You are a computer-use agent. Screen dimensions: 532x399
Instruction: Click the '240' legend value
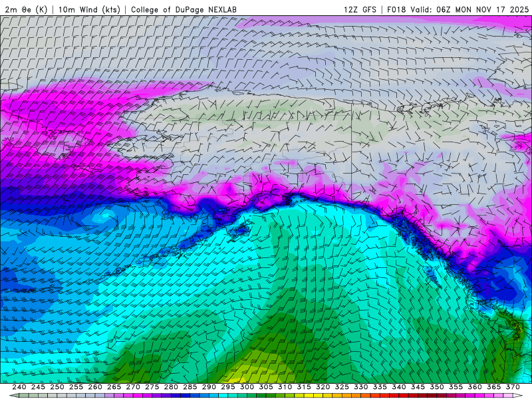[x=19, y=387]
